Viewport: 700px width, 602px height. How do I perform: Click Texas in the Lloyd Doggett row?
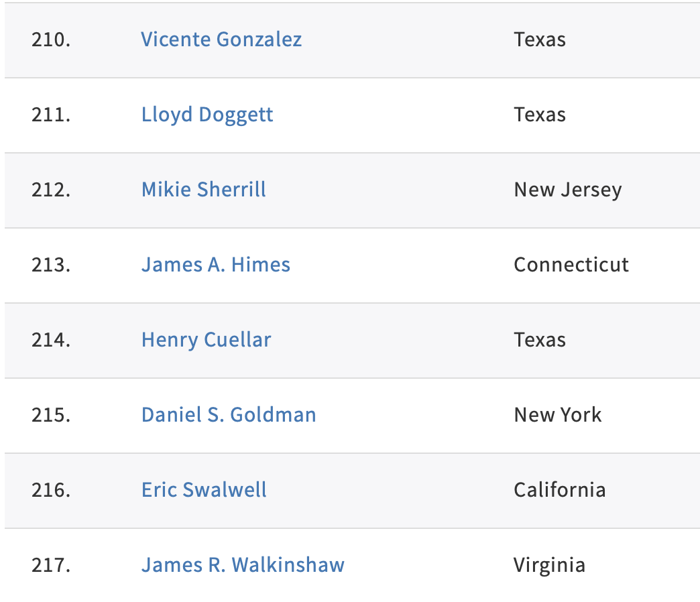point(540,115)
